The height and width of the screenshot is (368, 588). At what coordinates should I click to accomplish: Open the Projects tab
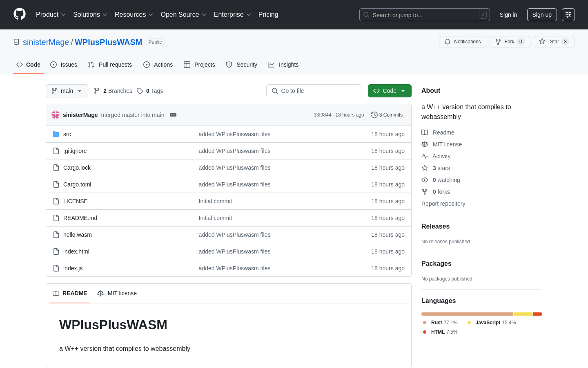tap(199, 65)
